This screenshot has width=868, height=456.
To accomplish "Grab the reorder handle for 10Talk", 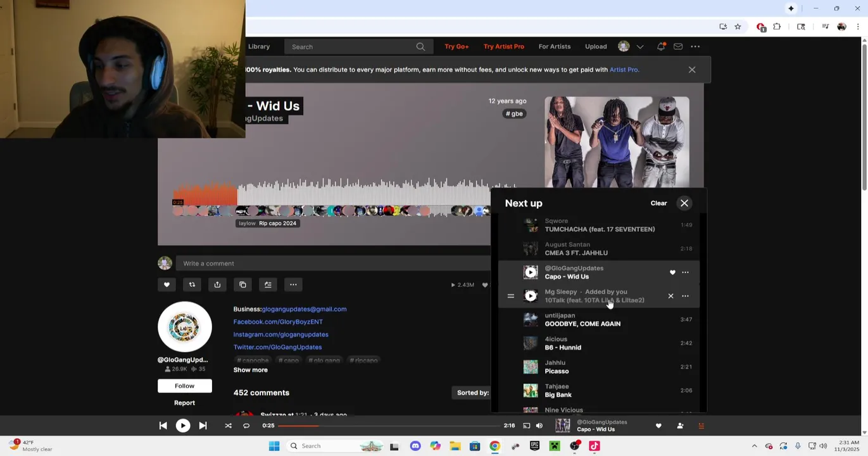I will 510,296.
